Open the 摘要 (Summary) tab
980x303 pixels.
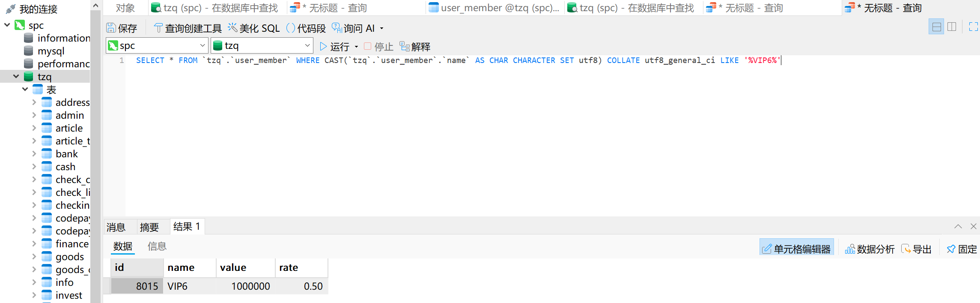pyautogui.click(x=149, y=227)
